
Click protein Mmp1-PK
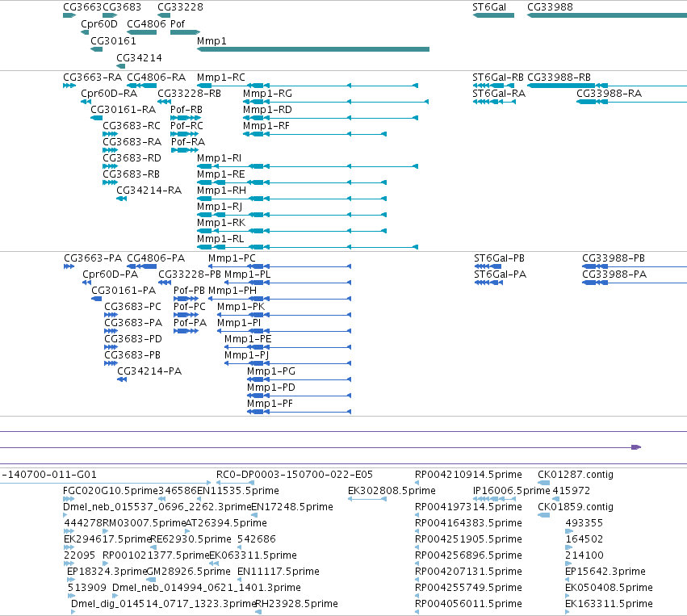pos(284,315)
